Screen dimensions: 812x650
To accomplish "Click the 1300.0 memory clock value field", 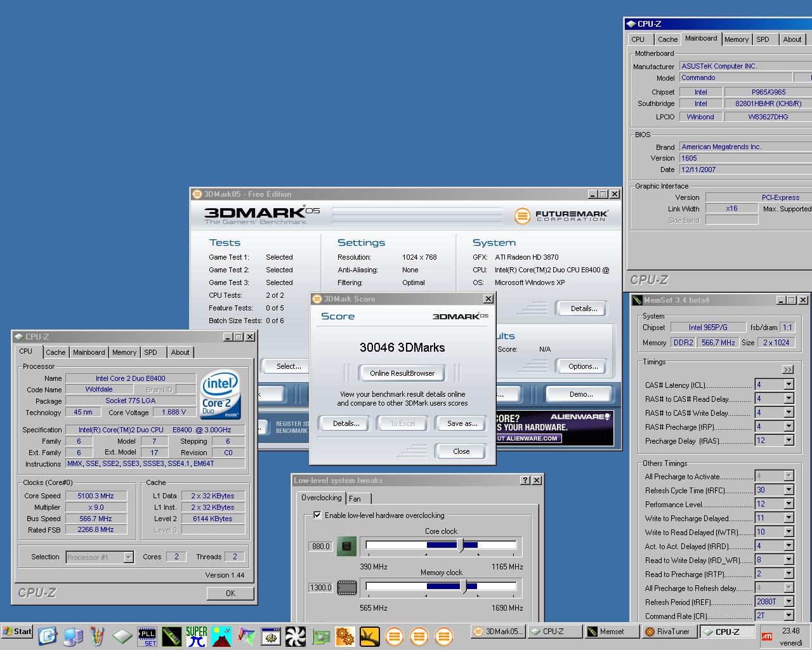I will pyautogui.click(x=320, y=587).
